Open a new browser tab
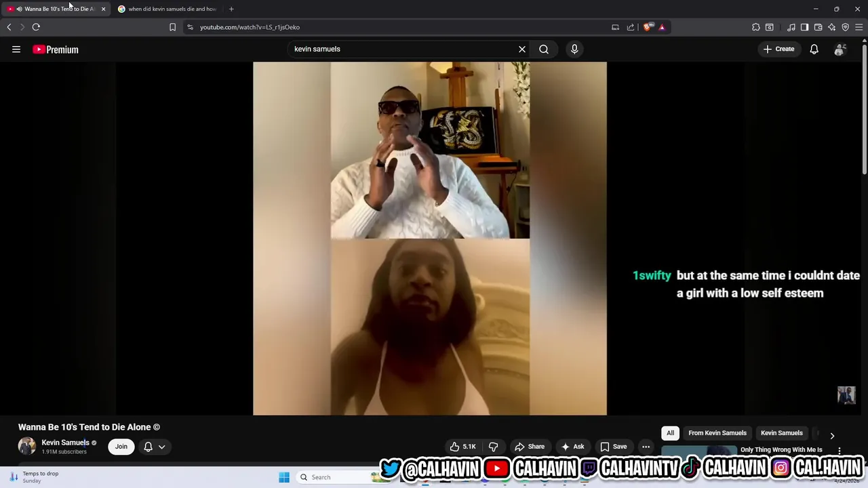 click(231, 9)
